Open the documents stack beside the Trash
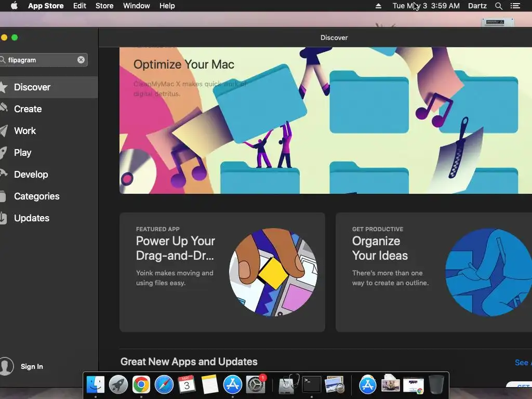The height and width of the screenshot is (399, 532). pyautogui.click(x=413, y=385)
